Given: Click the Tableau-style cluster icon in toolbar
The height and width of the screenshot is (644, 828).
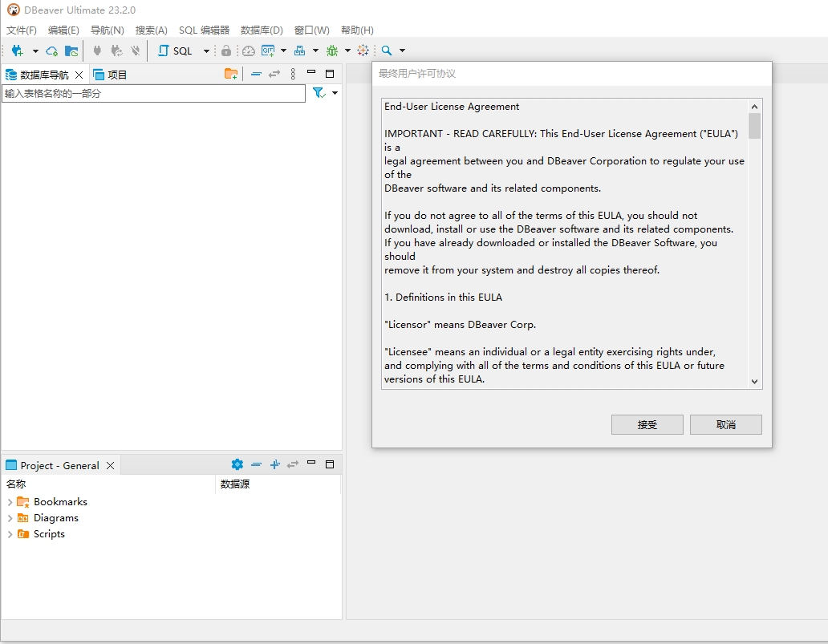Looking at the screenshot, I should click(x=363, y=51).
